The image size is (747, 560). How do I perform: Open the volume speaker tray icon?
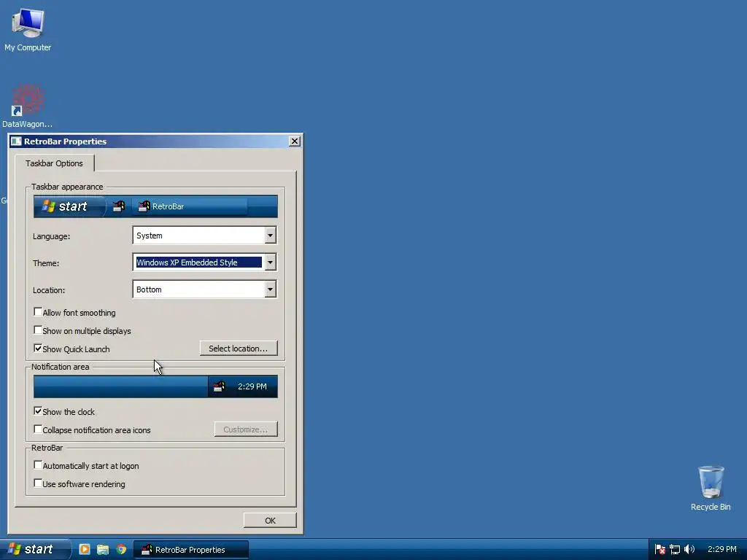point(689,549)
